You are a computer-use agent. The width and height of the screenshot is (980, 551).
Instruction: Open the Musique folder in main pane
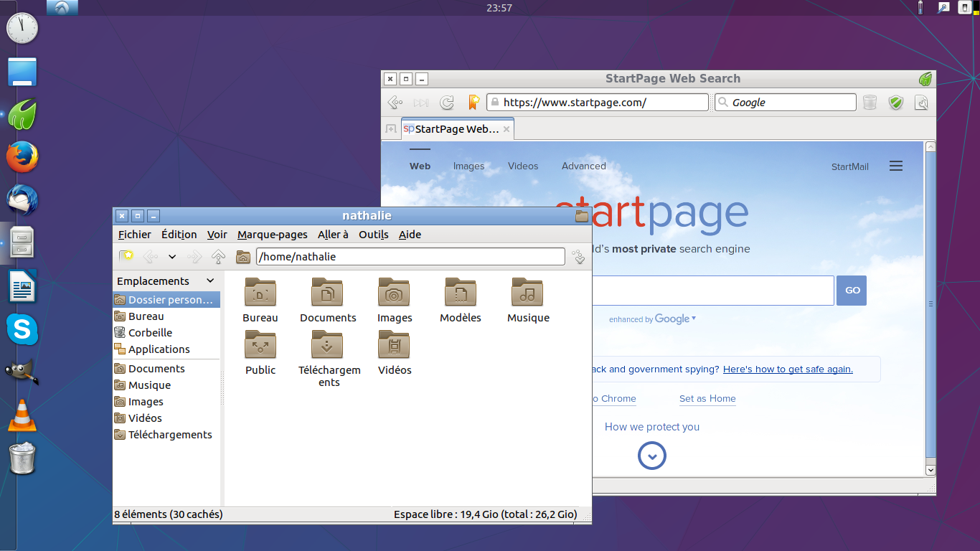(x=528, y=301)
